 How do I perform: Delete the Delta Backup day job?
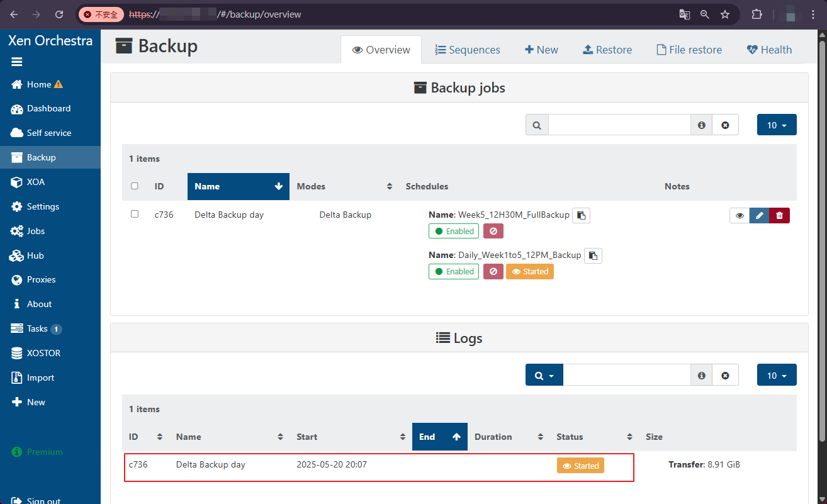coord(780,216)
